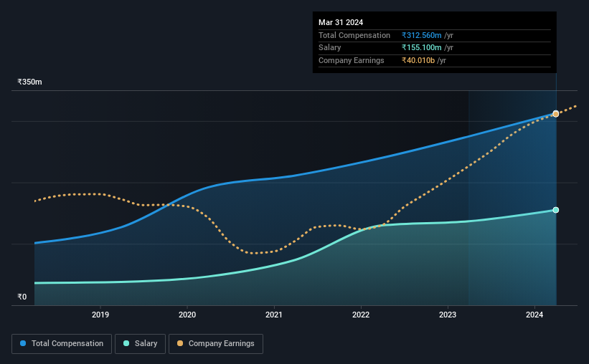
Task: Click the Salary teal data point marker
Action: (x=555, y=210)
